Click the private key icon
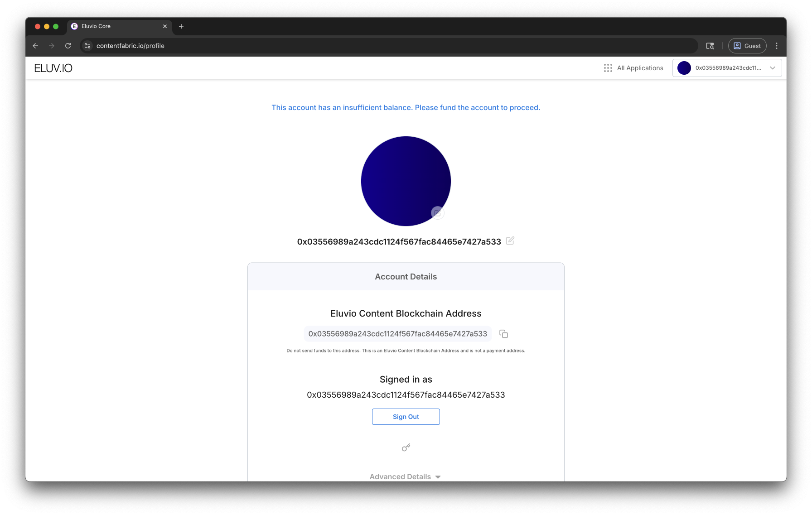Image resolution: width=812 pixels, height=515 pixels. tap(406, 448)
